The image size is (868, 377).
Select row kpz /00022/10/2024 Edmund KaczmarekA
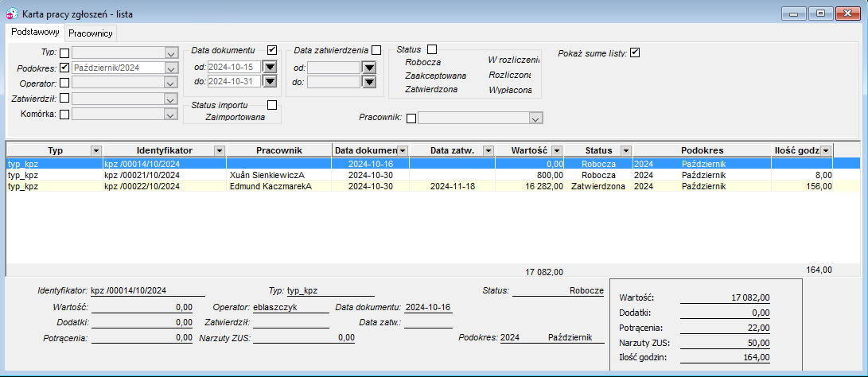click(419, 187)
